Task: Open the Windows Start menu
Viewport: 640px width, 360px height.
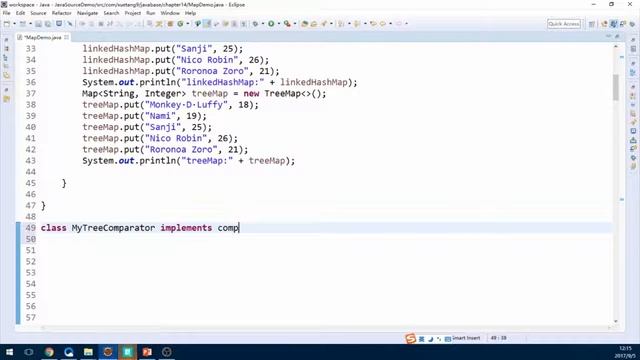Action: (x=9, y=352)
